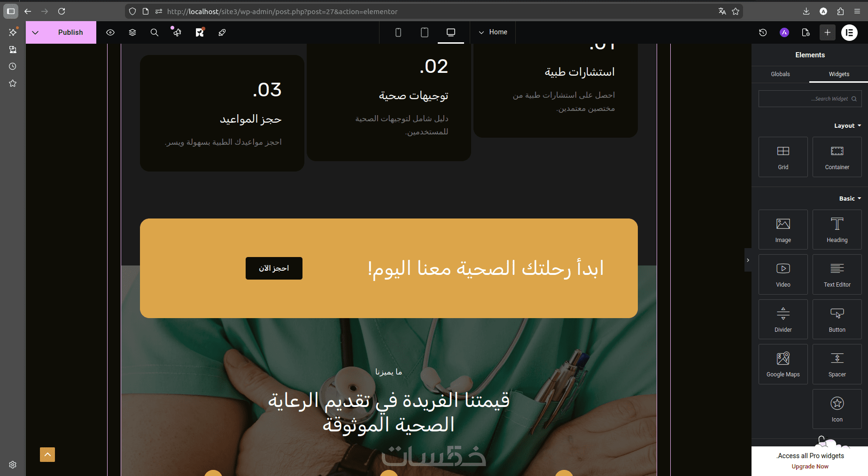Open Finder search magnifier icon
The width and height of the screenshot is (868, 476).
154,32
